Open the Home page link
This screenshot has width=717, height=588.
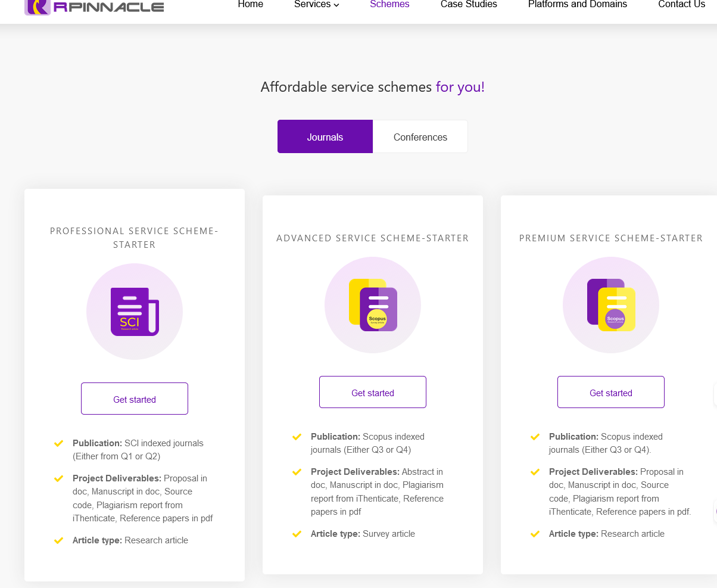pos(250,5)
